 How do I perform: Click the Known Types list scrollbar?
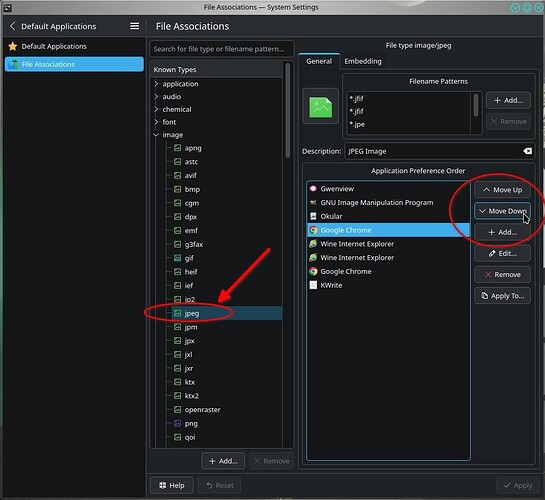coord(287,110)
